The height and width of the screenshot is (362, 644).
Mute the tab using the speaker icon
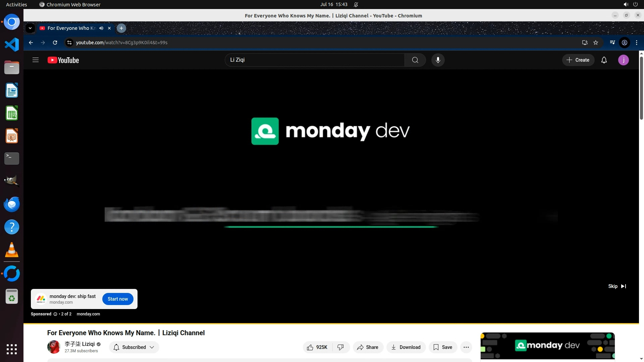tap(101, 28)
